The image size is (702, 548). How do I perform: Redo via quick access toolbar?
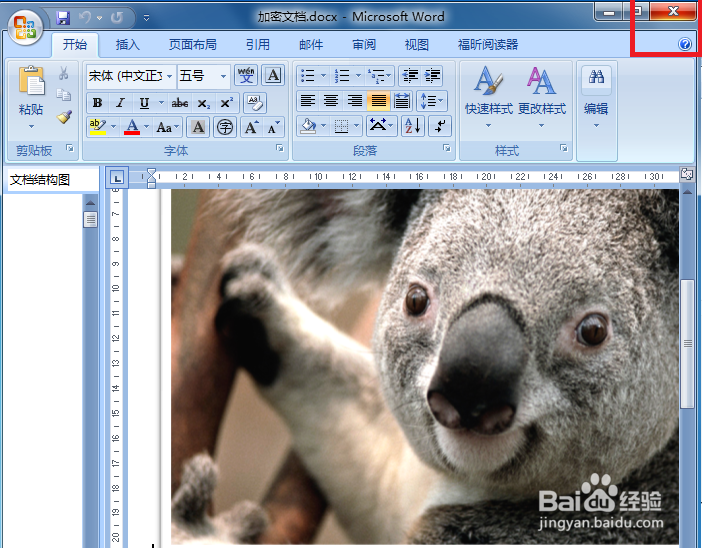click(117, 18)
